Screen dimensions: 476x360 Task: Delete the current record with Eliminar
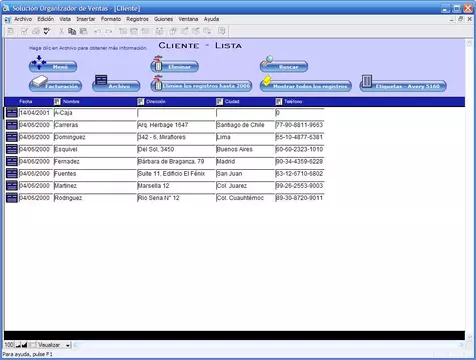pyautogui.click(x=174, y=65)
